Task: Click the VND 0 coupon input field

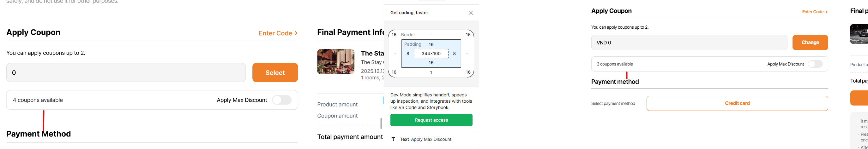Action: (689, 43)
